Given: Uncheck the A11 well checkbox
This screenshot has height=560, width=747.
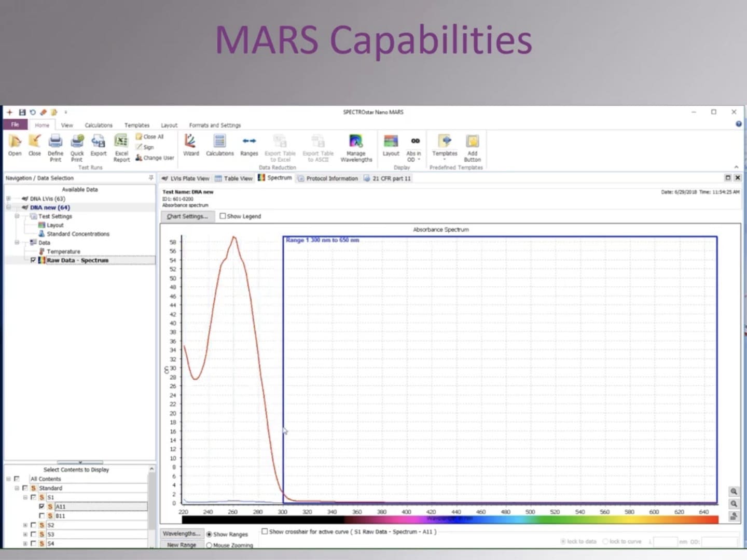Looking at the screenshot, I should (41, 507).
